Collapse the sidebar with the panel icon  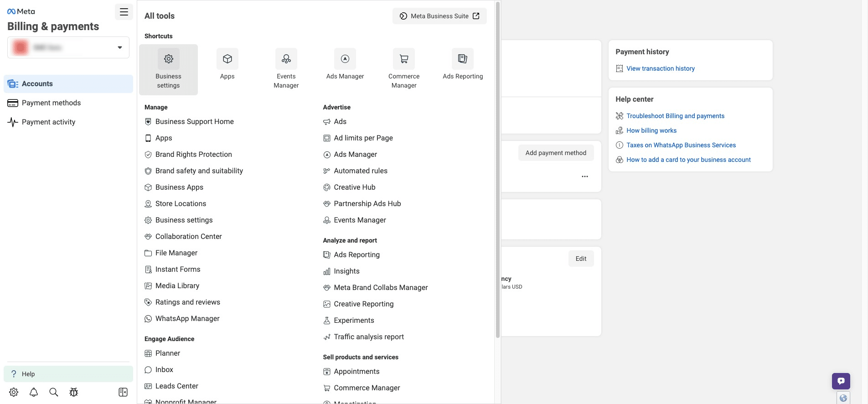(x=123, y=392)
